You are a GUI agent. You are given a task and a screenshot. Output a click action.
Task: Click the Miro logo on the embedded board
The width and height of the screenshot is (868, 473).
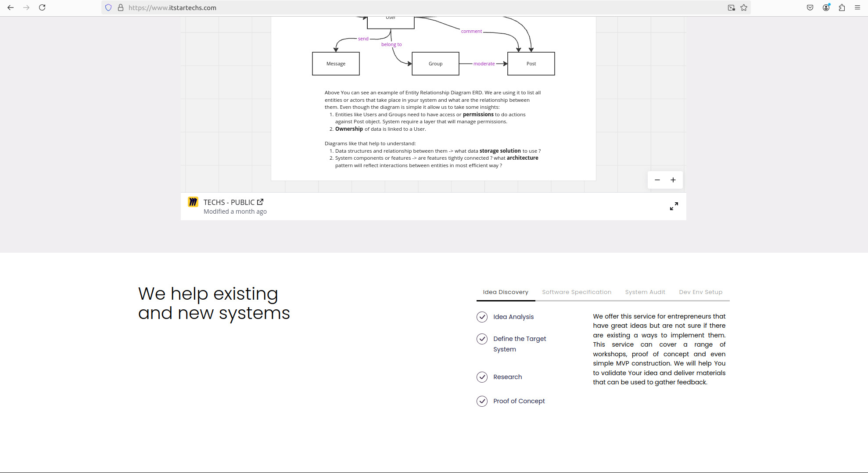(x=193, y=202)
